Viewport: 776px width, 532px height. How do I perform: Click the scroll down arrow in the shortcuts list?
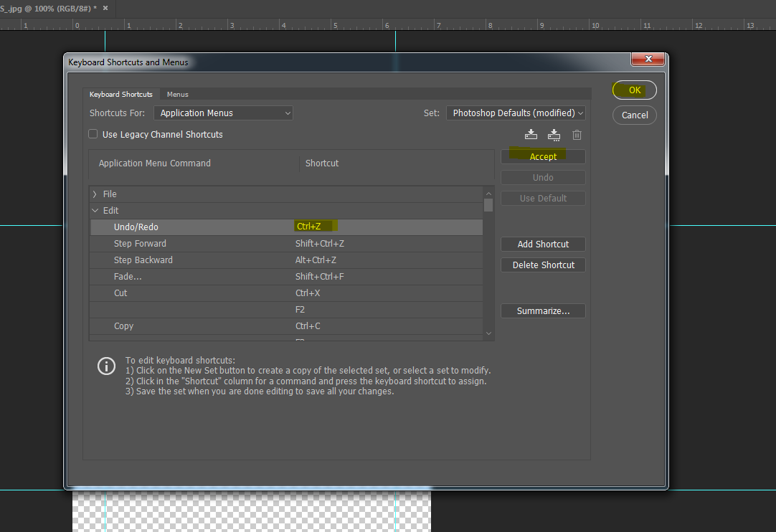click(488, 333)
